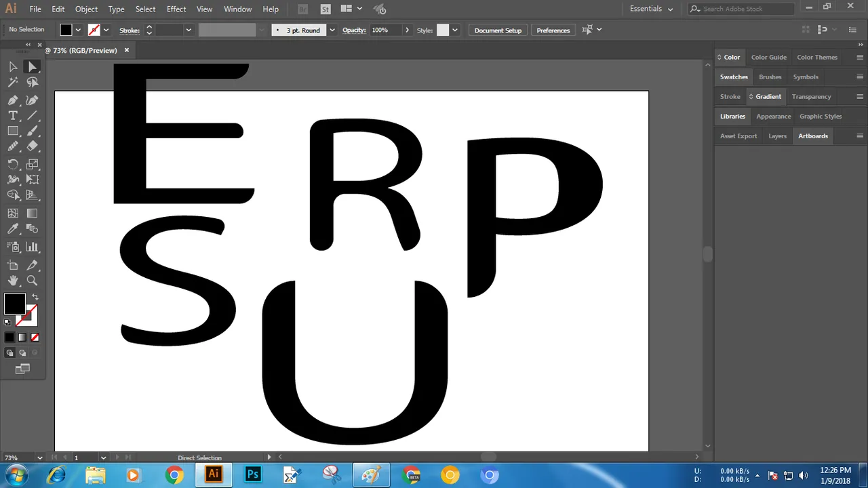Select the Zoom tool
This screenshot has width=868, height=488.
[32, 280]
